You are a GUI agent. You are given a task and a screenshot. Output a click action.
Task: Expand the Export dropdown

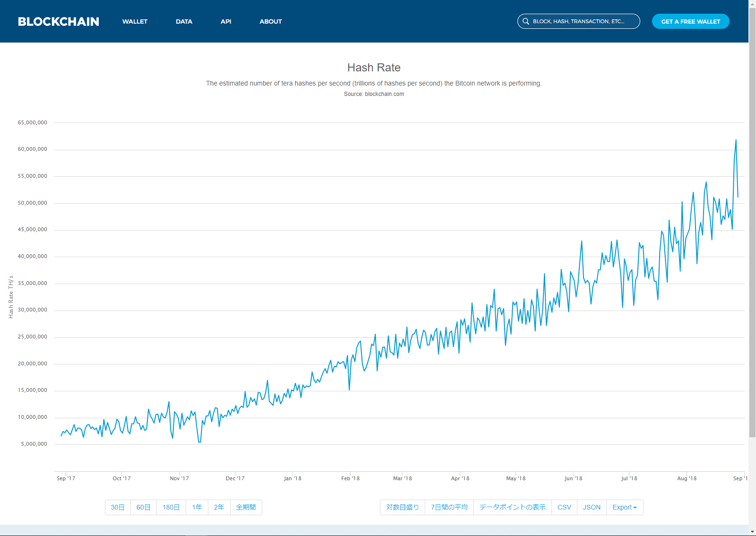[624, 507]
